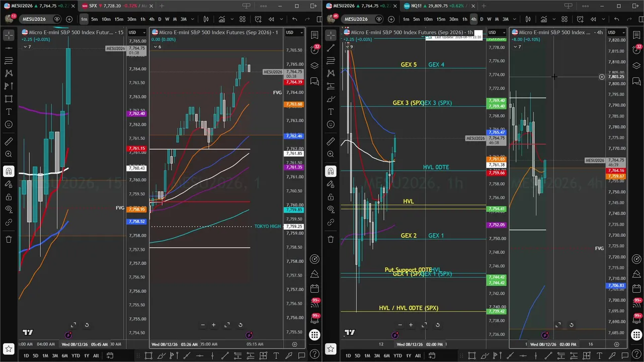Open the text tool in left window sidebar
644x362 pixels.
9,112
